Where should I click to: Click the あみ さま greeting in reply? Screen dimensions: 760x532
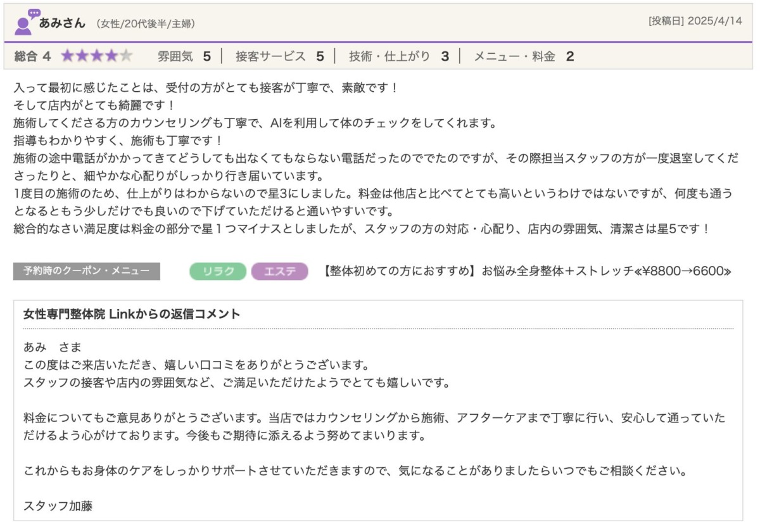[53, 348]
